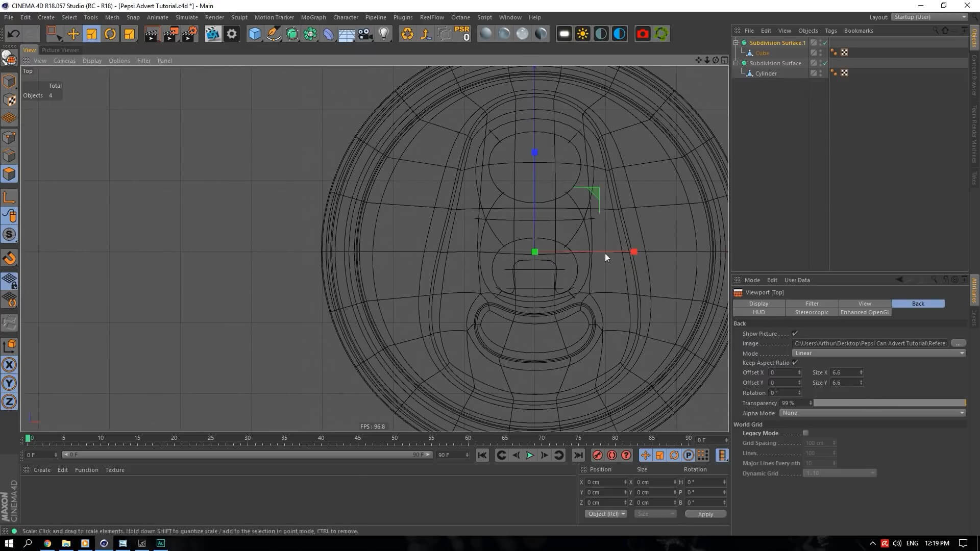Uncheck Show Picture checkbox
980x551 pixels.
tap(795, 334)
